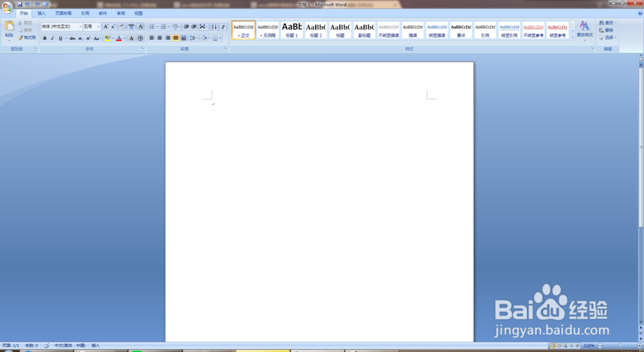Switch to the 邮件 ribbon tab
Image resolution: width=644 pixels, height=352 pixels.
(102, 14)
